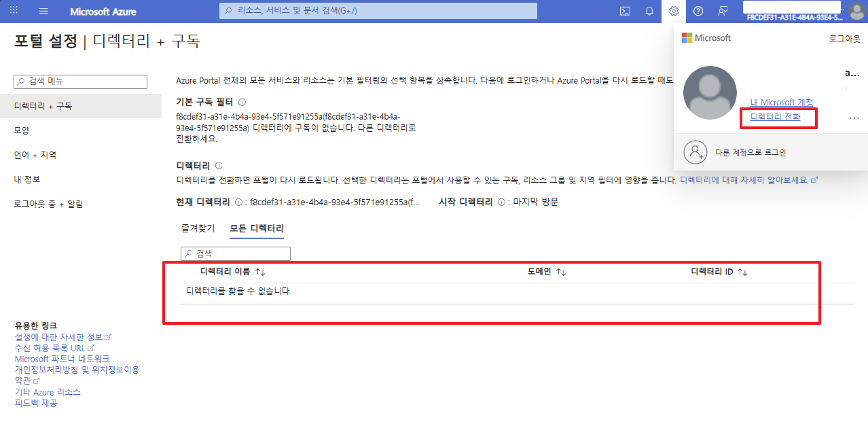Screen dimensions: 868x441
Task: Open the hamburger portal menu
Action: pos(44,12)
